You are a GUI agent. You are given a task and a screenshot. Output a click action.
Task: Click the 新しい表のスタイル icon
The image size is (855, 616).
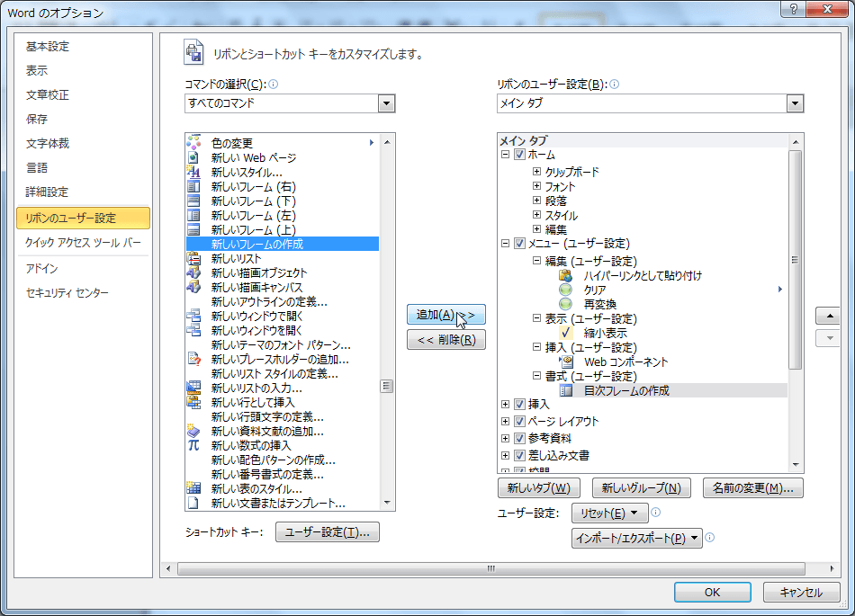[193, 488]
